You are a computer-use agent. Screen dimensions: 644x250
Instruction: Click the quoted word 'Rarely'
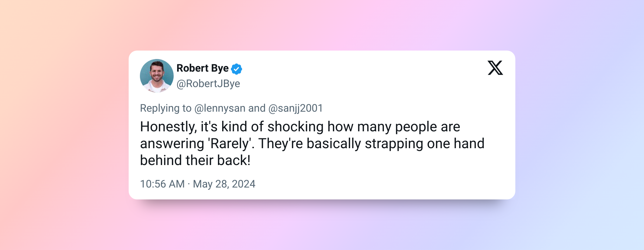230,144
